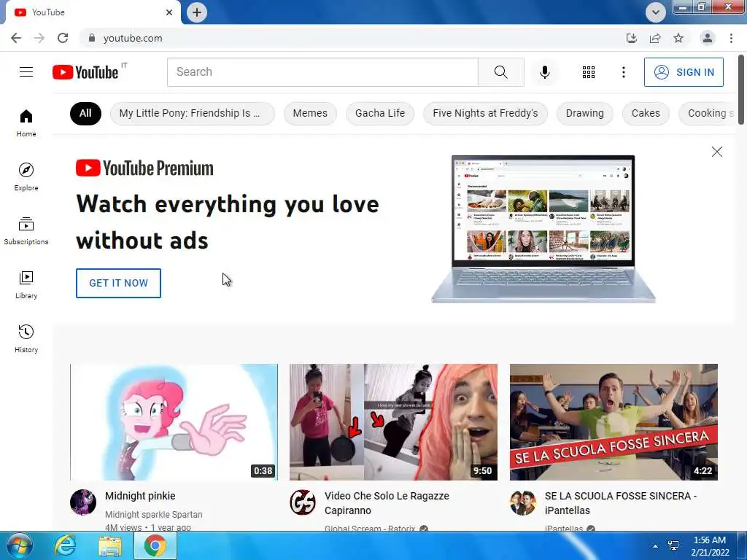
Task: Open Midnight sparkle Spartan channel name
Action: [153, 514]
